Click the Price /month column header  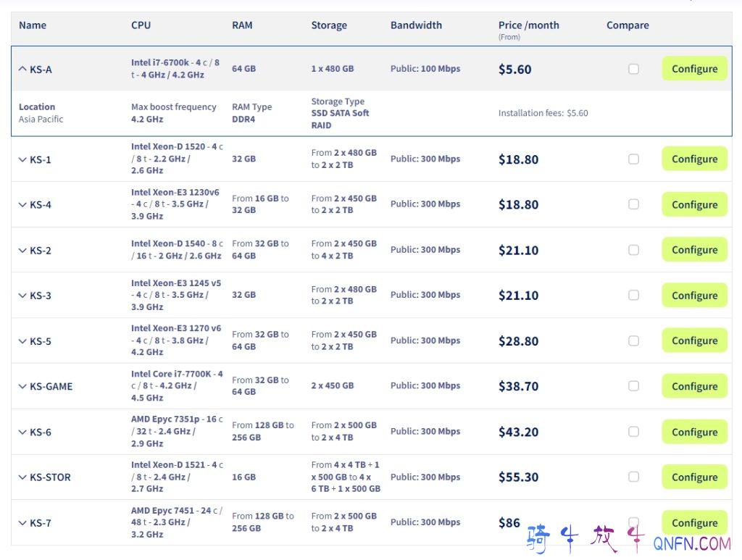pyautogui.click(x=528, y=25)
